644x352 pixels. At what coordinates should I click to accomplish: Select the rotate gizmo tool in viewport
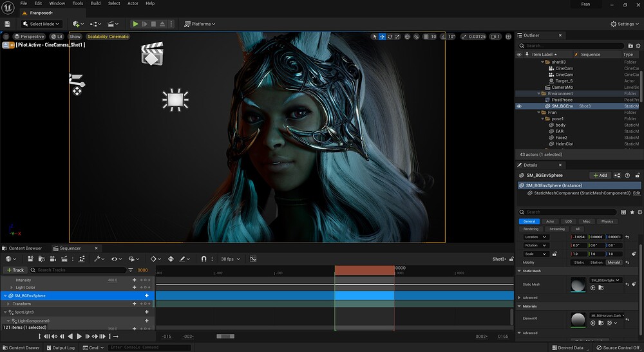tap(390, 37)
